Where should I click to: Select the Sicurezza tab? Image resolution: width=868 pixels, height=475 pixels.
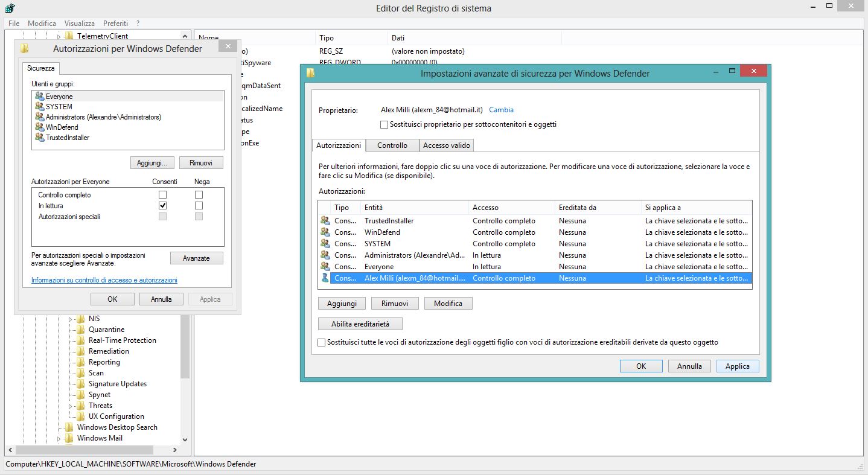(41, 68)
